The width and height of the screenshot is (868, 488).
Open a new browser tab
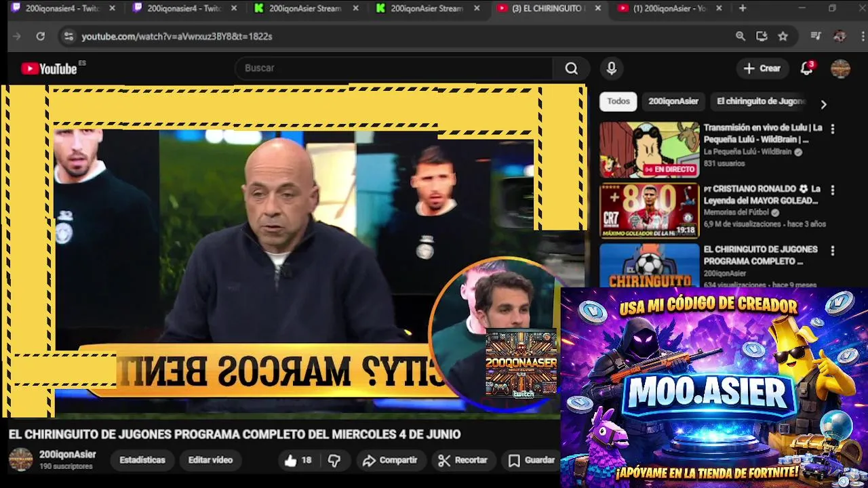pyautogui.click(x=743, y=8)
